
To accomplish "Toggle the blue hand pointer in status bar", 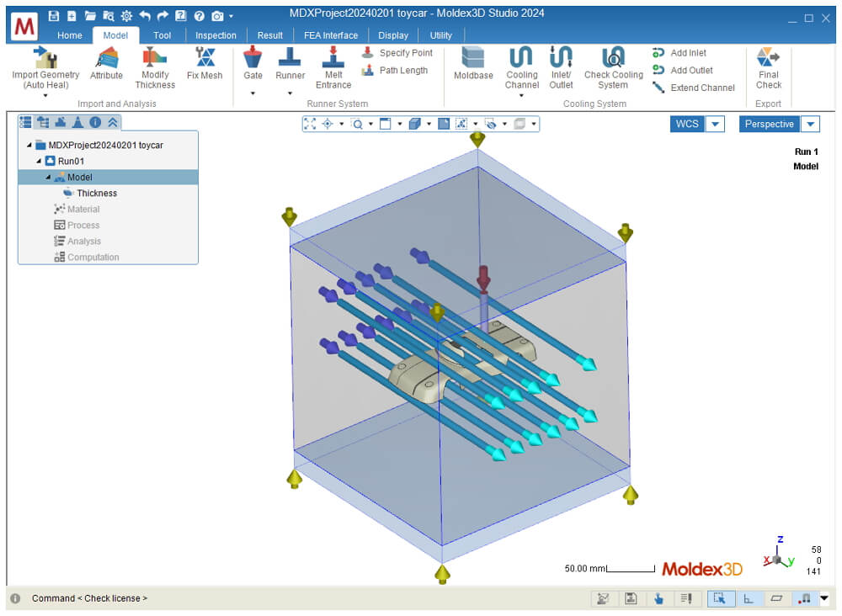I will 659,598.
